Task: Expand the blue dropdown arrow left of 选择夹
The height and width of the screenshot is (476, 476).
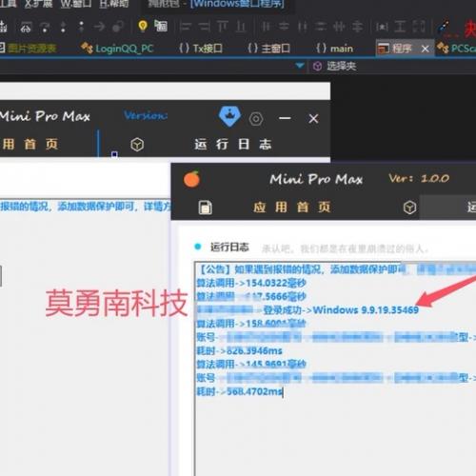Action: coord(300,66)
